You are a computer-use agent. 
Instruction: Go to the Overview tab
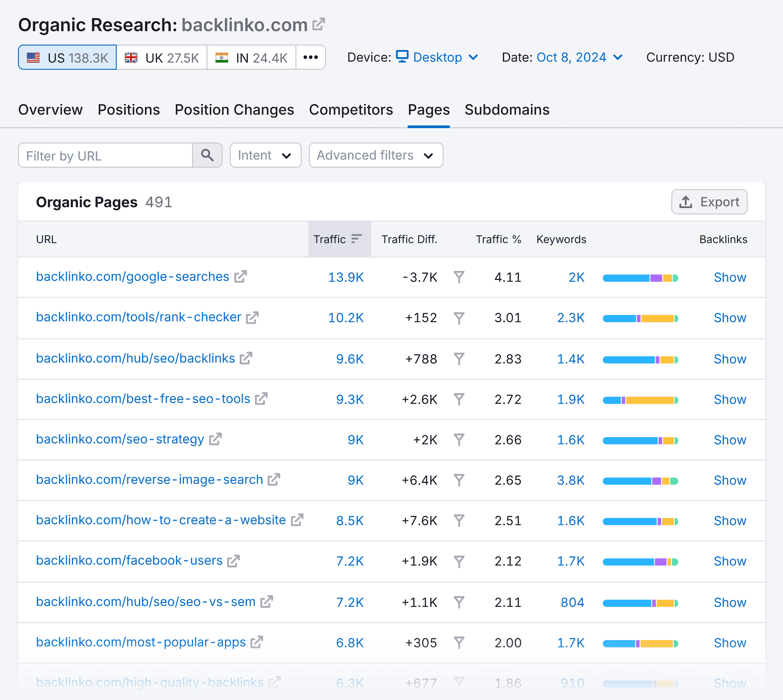click(x=50, y=110)
